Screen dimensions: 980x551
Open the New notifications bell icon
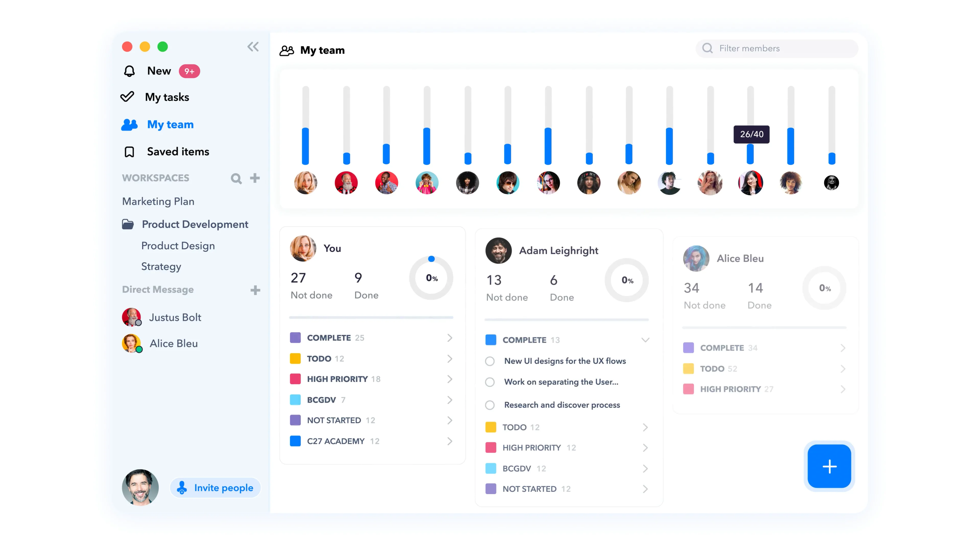[129, 71]
